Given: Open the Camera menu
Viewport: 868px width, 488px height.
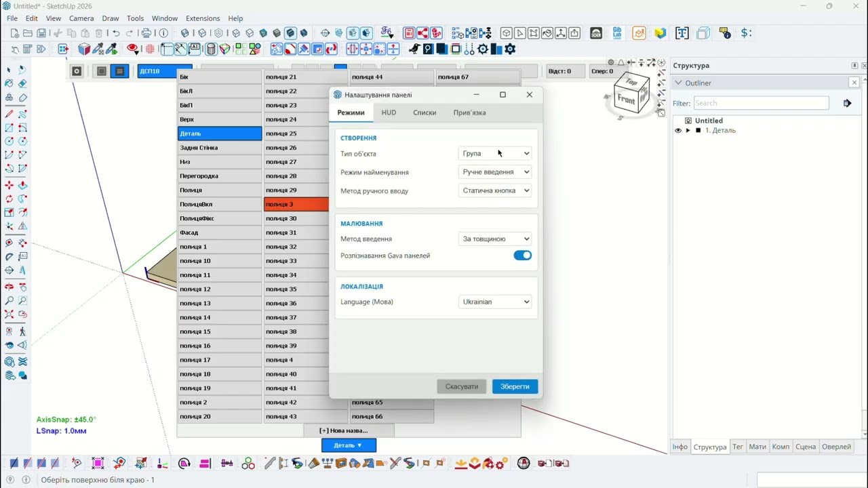Looking at the screenshot, I should [81, 18].
